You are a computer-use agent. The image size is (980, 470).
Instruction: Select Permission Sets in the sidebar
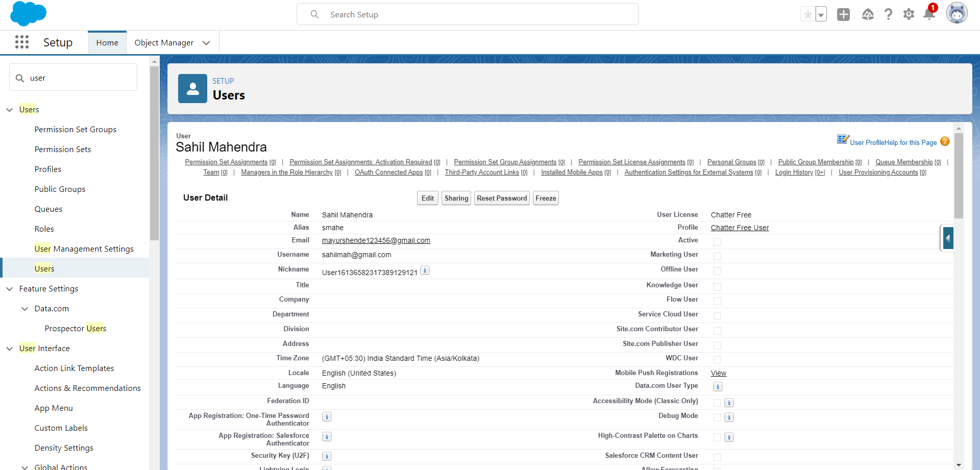point(63,150)
